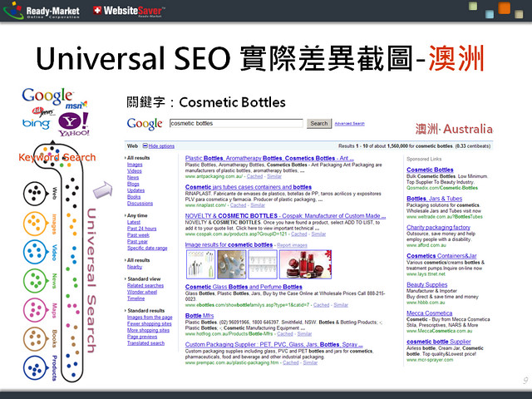The height and width of the screenshot is (399, 532).
Task: Select the orange Images circle icon
Action: click(x=35, y=224)
